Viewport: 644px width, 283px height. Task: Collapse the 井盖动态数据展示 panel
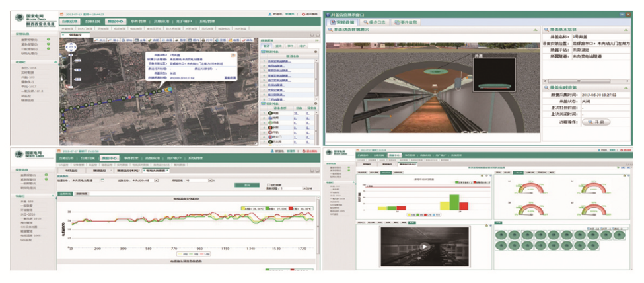[535, 30]
